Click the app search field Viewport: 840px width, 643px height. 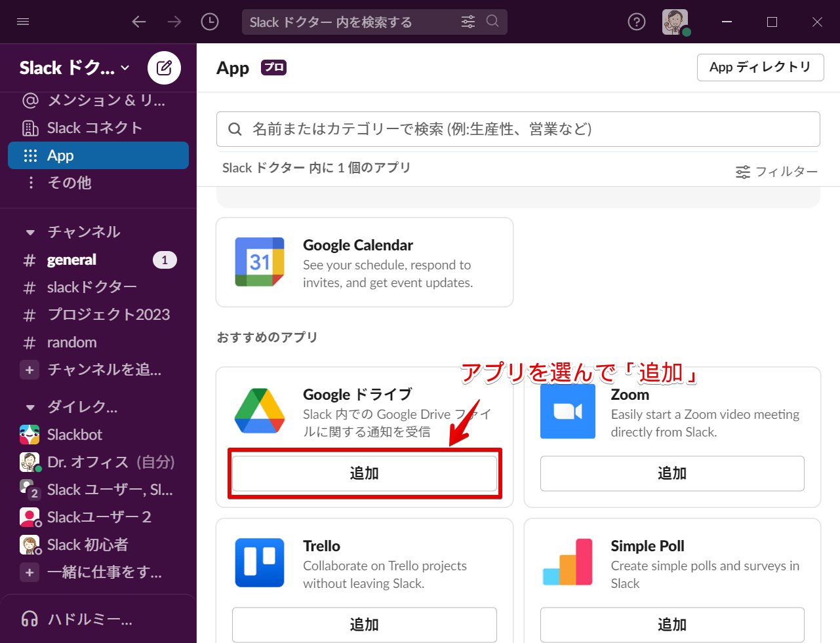pos(518,129)
